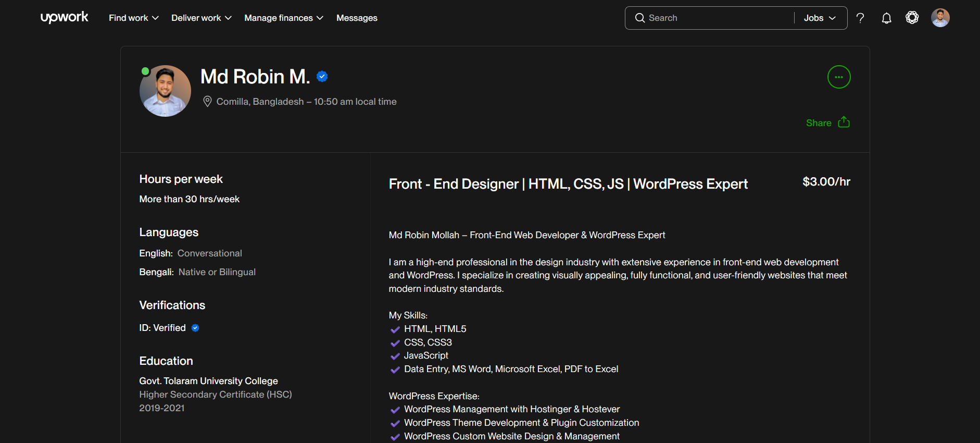Click the Search input field

[x=719, y=18]
